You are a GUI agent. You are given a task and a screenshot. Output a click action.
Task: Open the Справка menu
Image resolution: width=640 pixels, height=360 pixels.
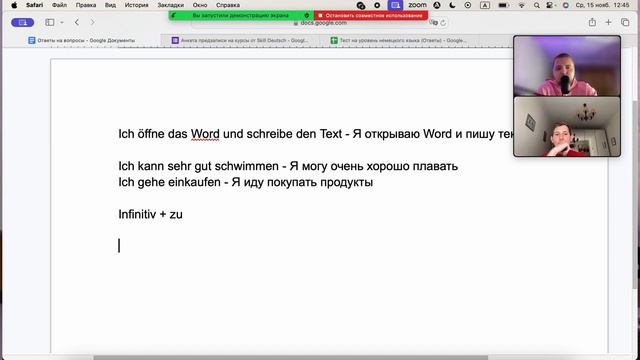[228, 5]
